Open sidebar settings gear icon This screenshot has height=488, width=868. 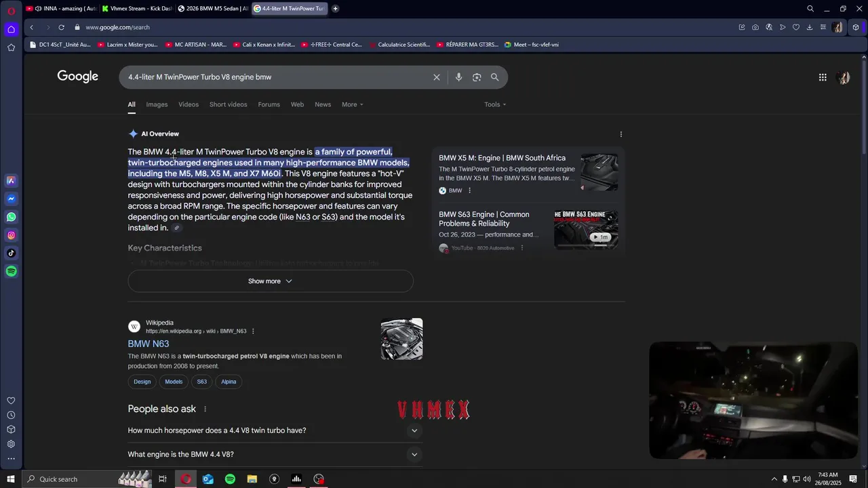pos(11,444)
